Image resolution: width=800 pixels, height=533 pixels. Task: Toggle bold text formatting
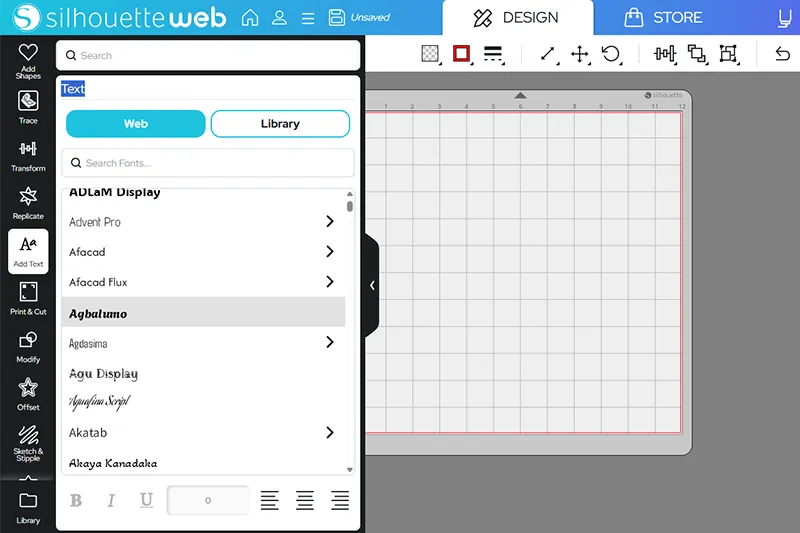click(76, 500)
